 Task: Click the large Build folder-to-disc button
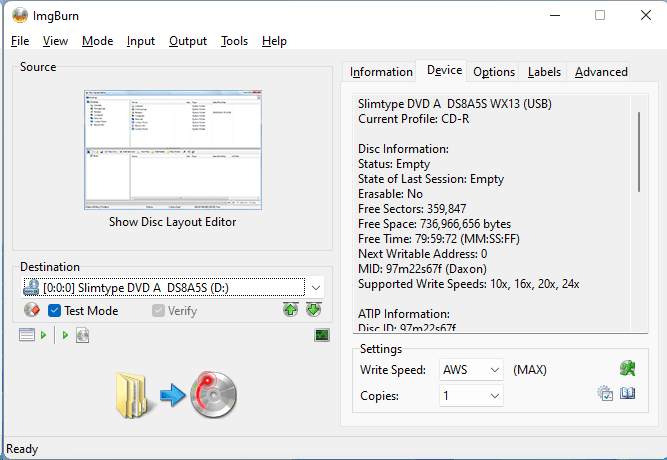[175, 394]
